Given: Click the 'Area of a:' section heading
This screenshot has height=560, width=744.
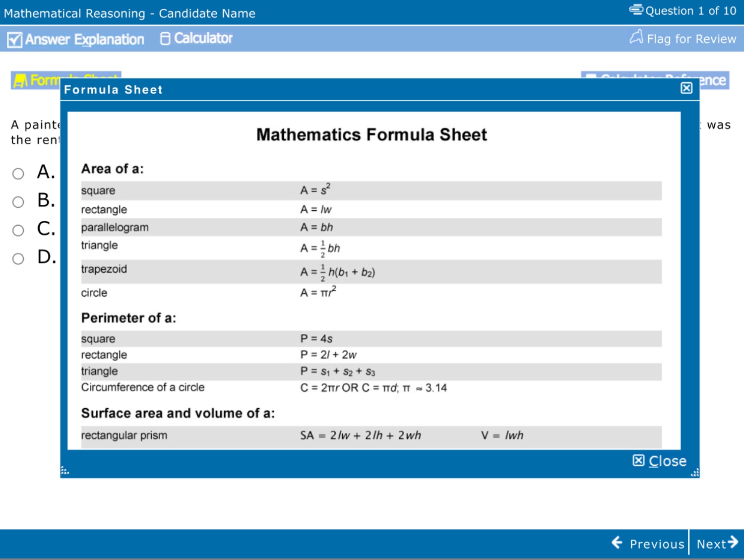Looking at the screenshot, I should pyautogui.click(x=112, y=169).
